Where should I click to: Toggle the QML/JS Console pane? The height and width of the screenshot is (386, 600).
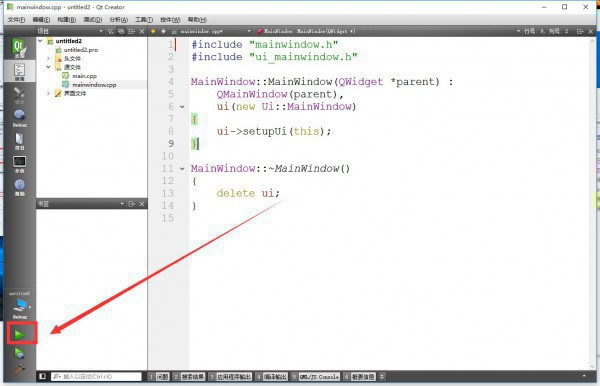pyautogui.click(x=315, y=377)
